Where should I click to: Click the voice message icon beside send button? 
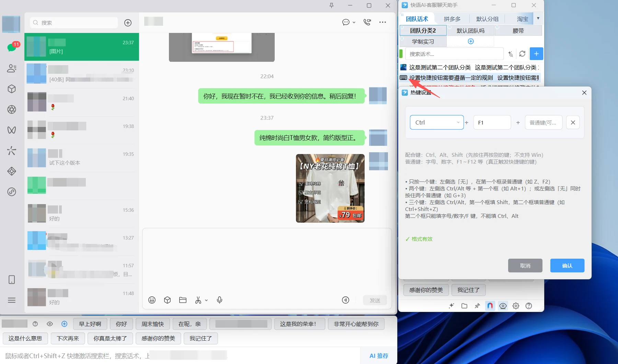tap(345, 300)
